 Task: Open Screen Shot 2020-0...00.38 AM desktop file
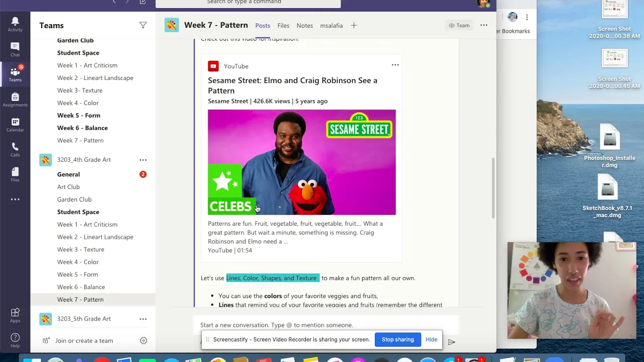coord(614,20)
